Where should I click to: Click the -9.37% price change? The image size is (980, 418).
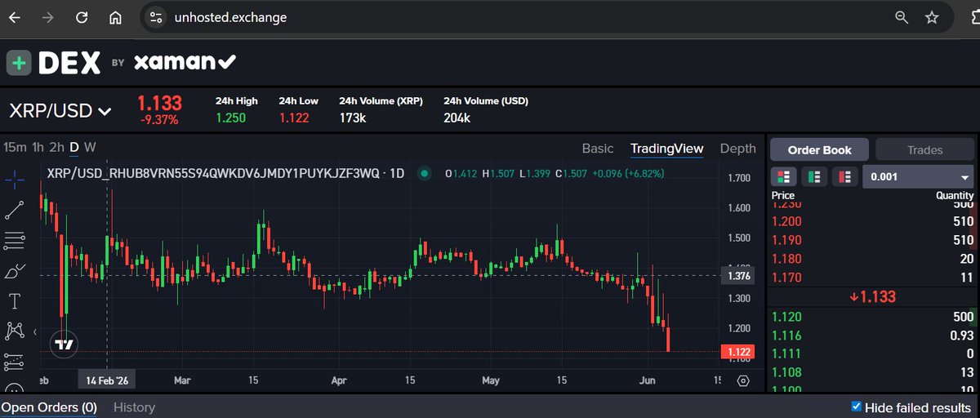coord(158,120)
